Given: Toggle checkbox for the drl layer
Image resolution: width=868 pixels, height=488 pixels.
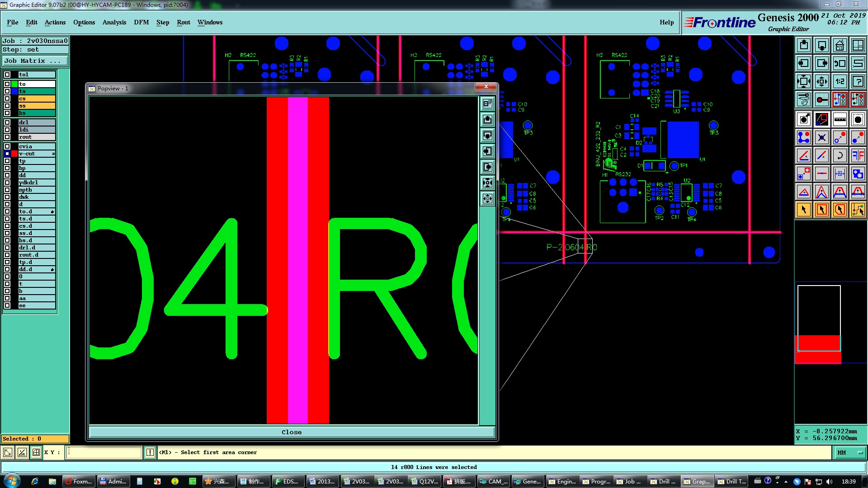Looking at the screenshot, I should pos(7,122).
